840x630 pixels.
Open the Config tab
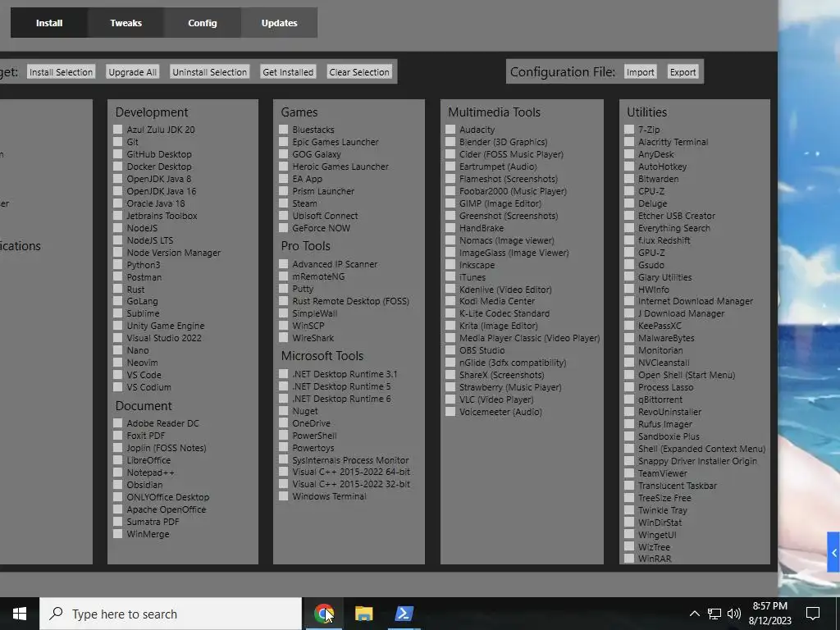(203, 22)
